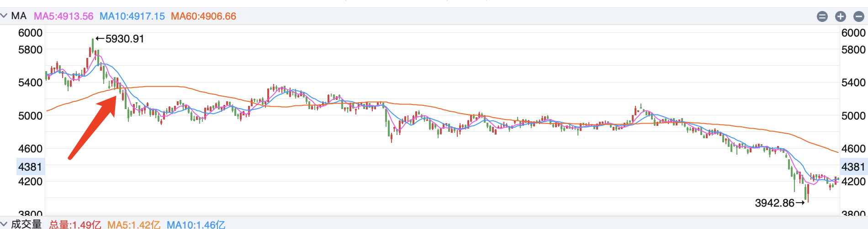Viewport: 868px width, 229px height.
Task: Click the 5930.91 high price annotation
Action: click(x=124, y=39)
